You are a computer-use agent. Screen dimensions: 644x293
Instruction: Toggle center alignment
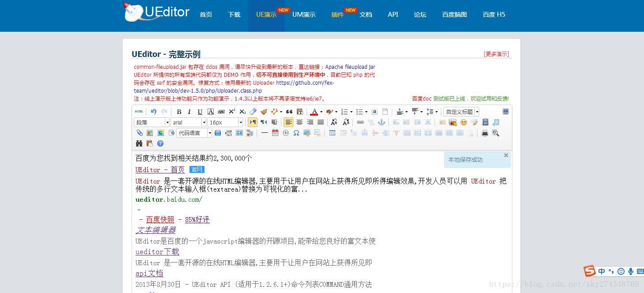tap(299, 122)
